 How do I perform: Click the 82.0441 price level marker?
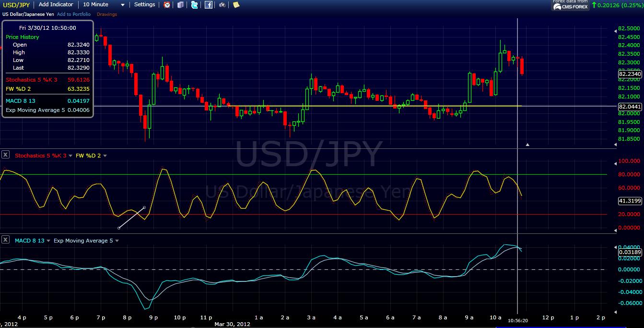coord(630,107)
